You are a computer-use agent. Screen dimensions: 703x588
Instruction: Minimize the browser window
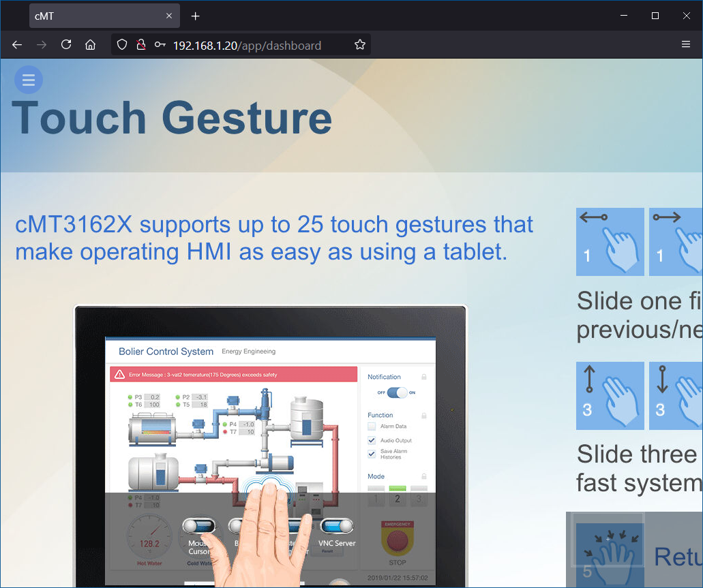624,16
